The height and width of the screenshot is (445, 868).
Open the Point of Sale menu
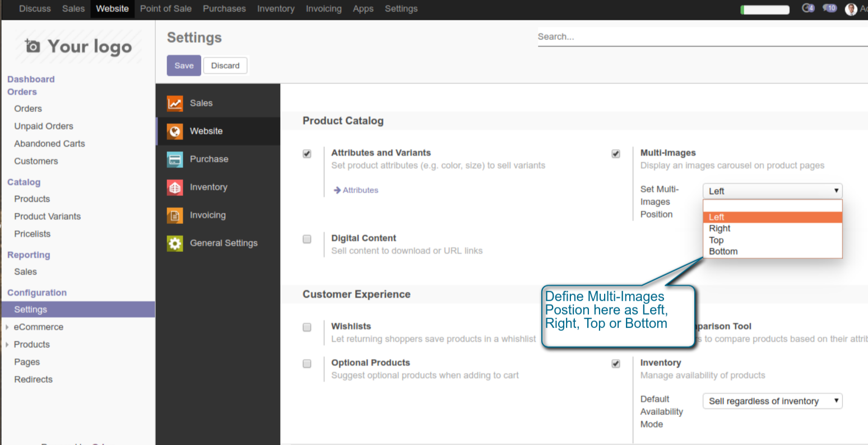coord(166,8)
